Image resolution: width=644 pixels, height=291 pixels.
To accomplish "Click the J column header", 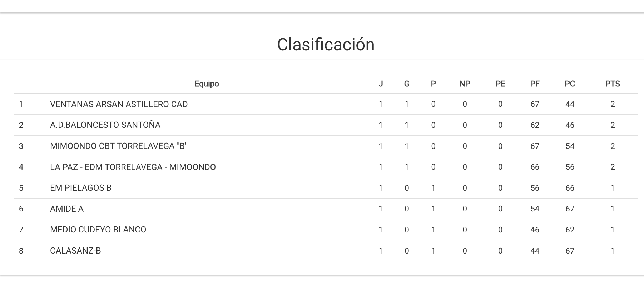I will pos(381,84).
